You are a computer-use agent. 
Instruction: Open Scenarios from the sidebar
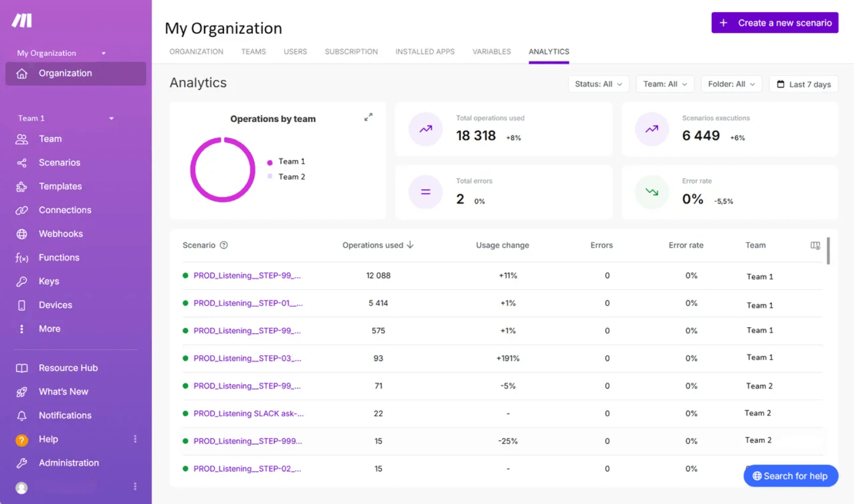(x=59, y=162)
